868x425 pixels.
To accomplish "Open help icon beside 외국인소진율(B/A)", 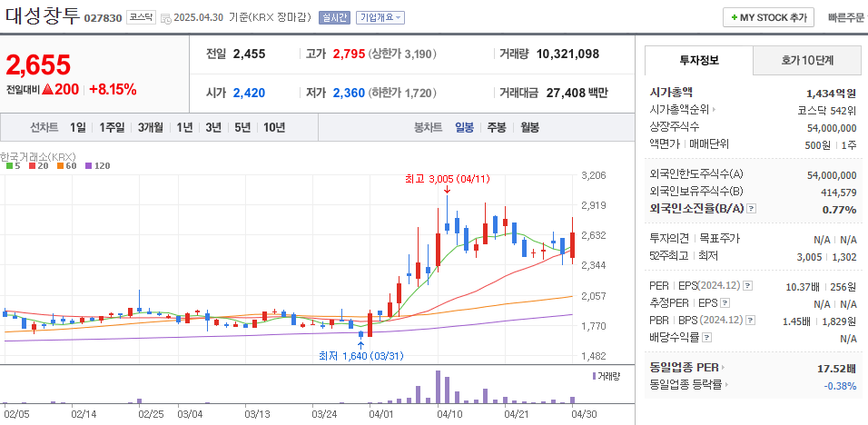I will point(751,209).
